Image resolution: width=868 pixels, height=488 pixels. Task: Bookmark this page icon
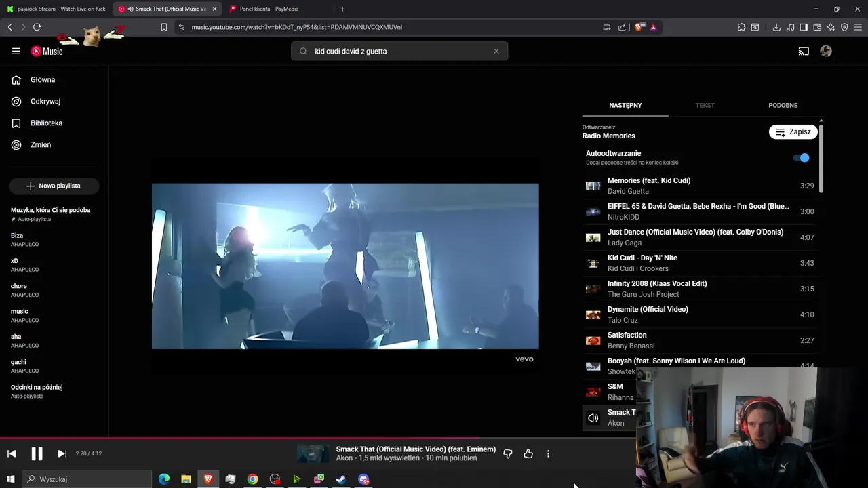tap(163, 27)
